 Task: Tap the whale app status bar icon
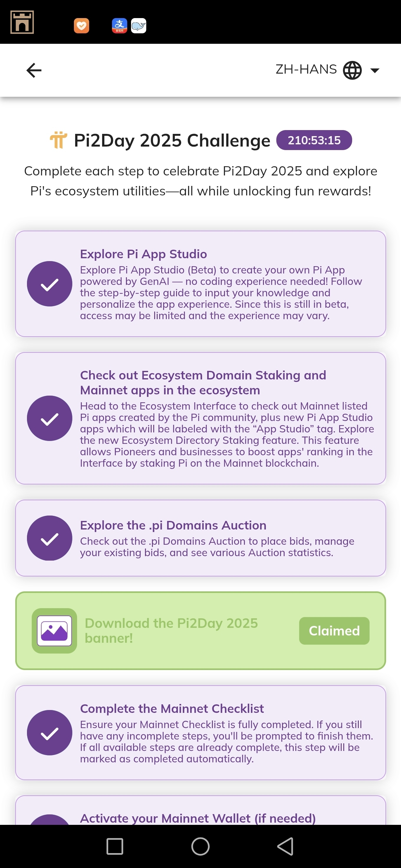tap(139, 26)
